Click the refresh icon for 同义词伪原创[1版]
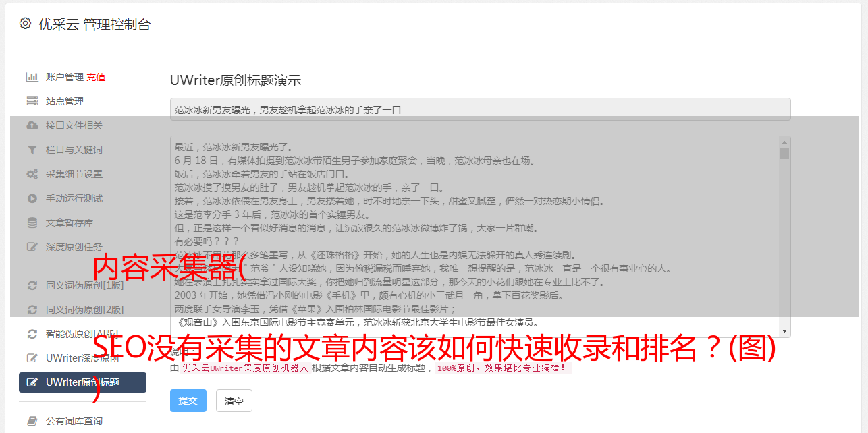This screenshot has height=433, width=868. [x=32, y=285]
